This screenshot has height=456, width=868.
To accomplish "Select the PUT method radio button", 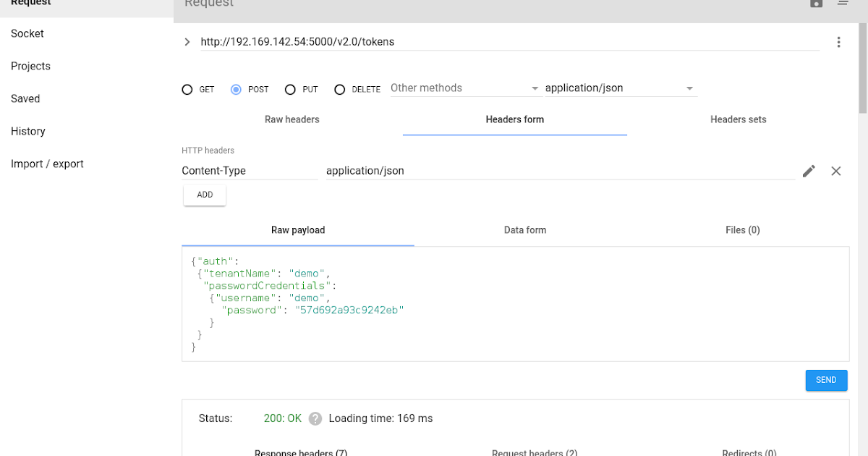I will pos(290,90).
